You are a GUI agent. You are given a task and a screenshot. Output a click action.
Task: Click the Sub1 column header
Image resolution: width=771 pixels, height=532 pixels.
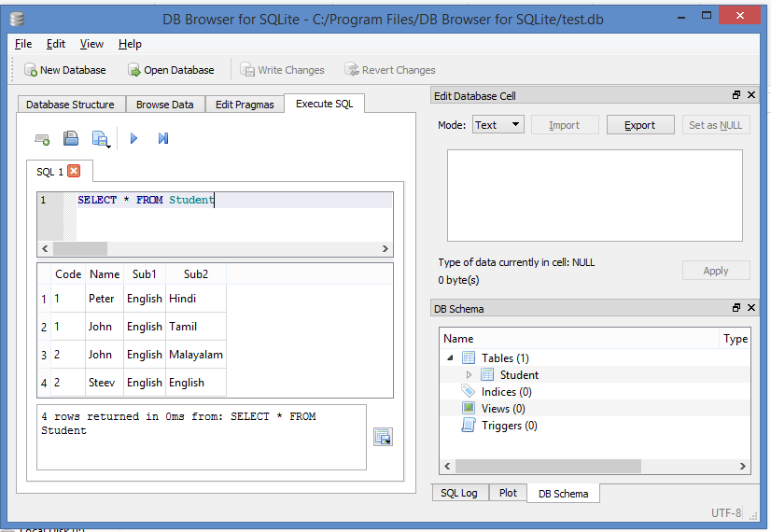point(144,273)
